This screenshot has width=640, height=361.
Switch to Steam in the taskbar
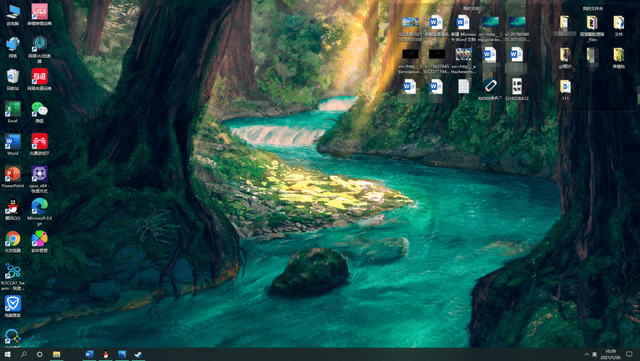(138, 354)
